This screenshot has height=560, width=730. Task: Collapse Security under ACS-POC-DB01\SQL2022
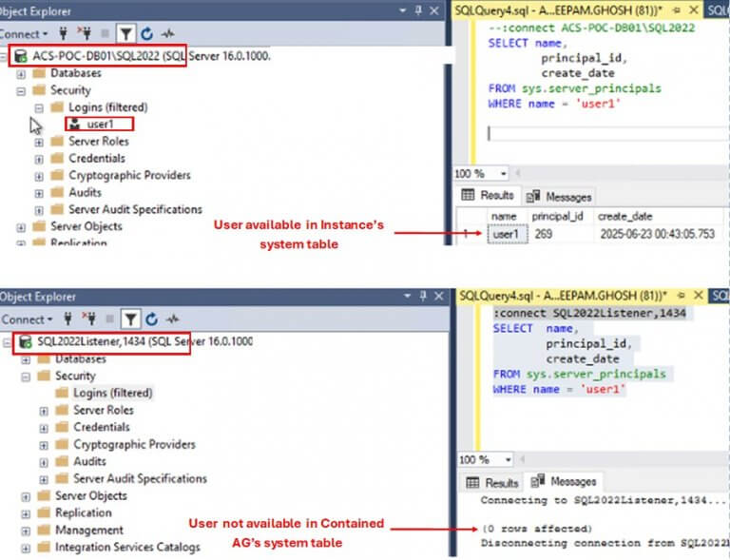pos(21,90)
